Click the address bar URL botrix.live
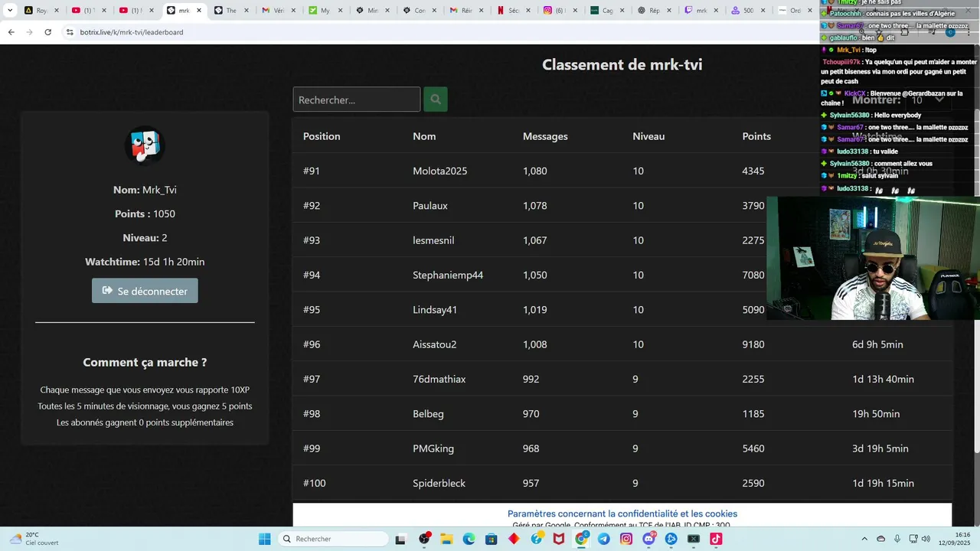 pyautogui.click(x=132, y=32)
